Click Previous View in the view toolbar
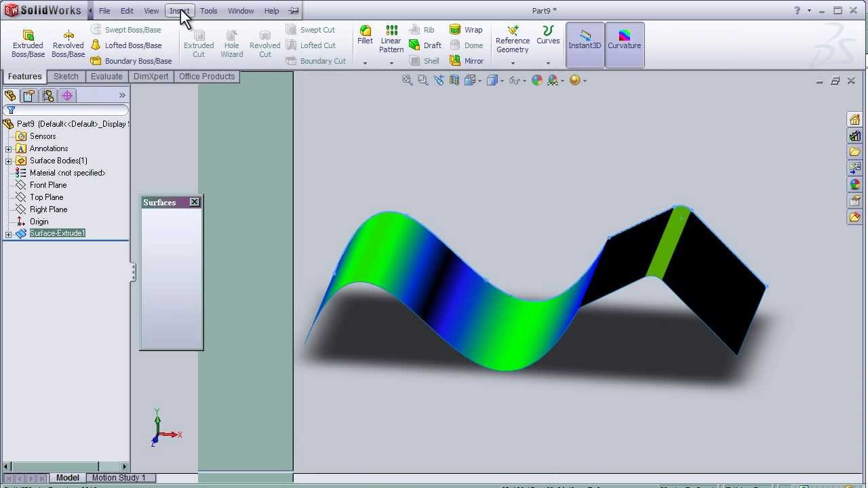Image resolution: width=868 pixels, height=488 pixels. [439, 80]
